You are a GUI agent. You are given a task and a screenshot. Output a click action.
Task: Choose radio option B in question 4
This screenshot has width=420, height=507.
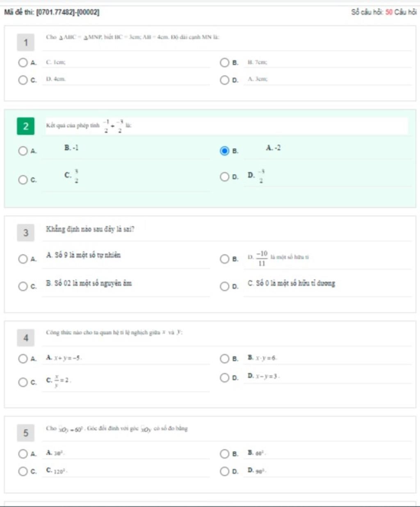tap(224, 359)
